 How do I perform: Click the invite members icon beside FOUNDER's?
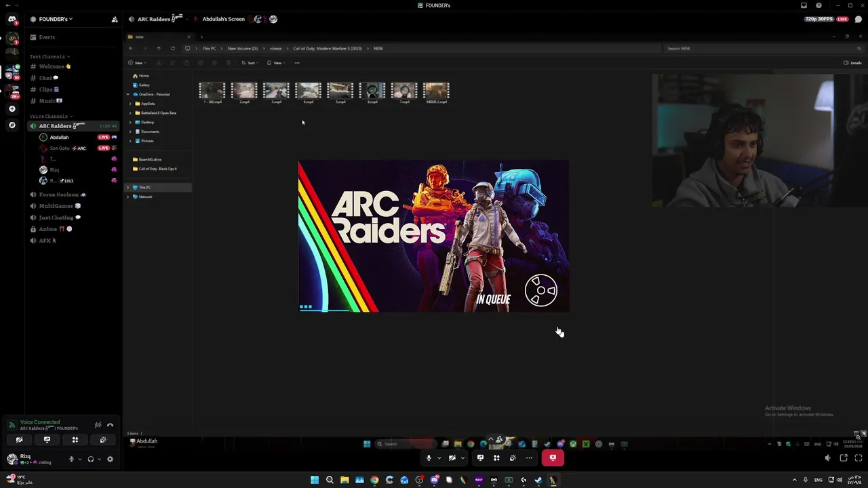click(x=114, y=19)
